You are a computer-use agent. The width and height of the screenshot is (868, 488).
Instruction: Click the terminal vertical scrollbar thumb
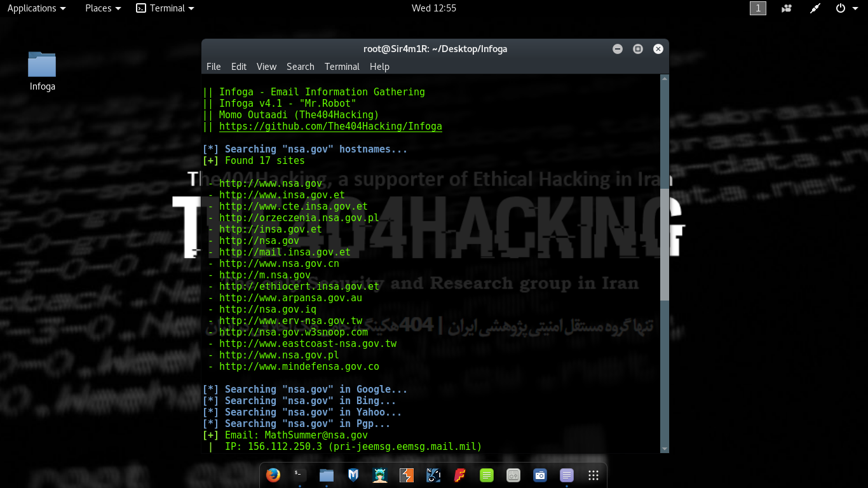click(665, 245)
